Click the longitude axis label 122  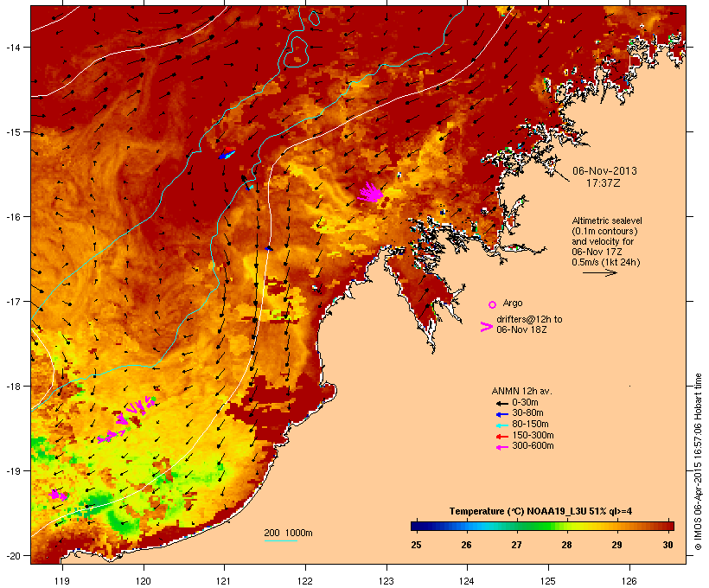(305, 581)
